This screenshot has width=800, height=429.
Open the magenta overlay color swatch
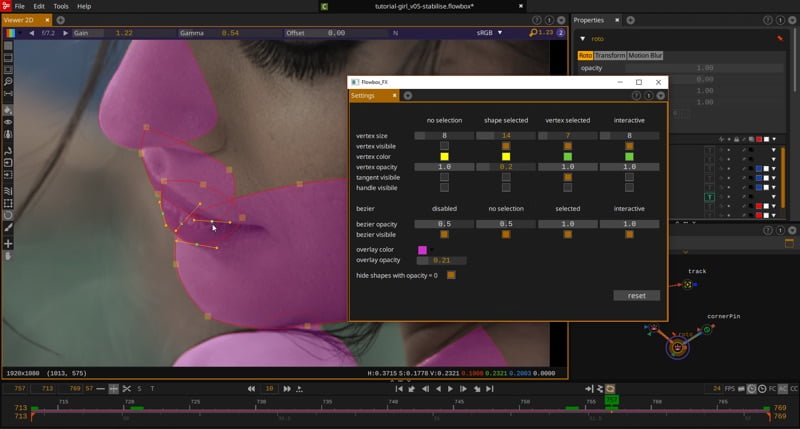(x=422, y=250)
